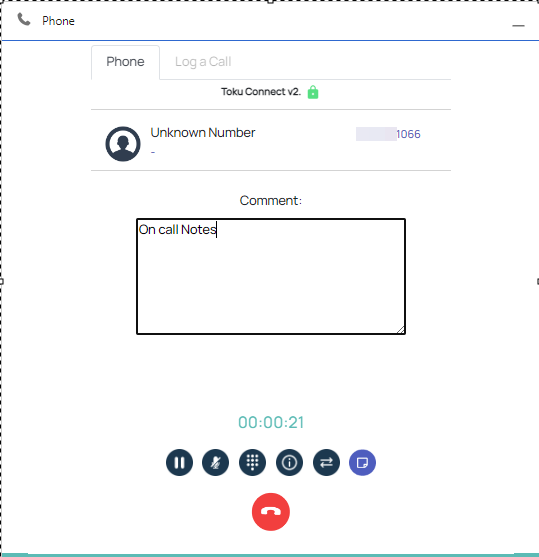Show call info details
The width and height of the screenshot is (539, 557).
click(290, 463)
